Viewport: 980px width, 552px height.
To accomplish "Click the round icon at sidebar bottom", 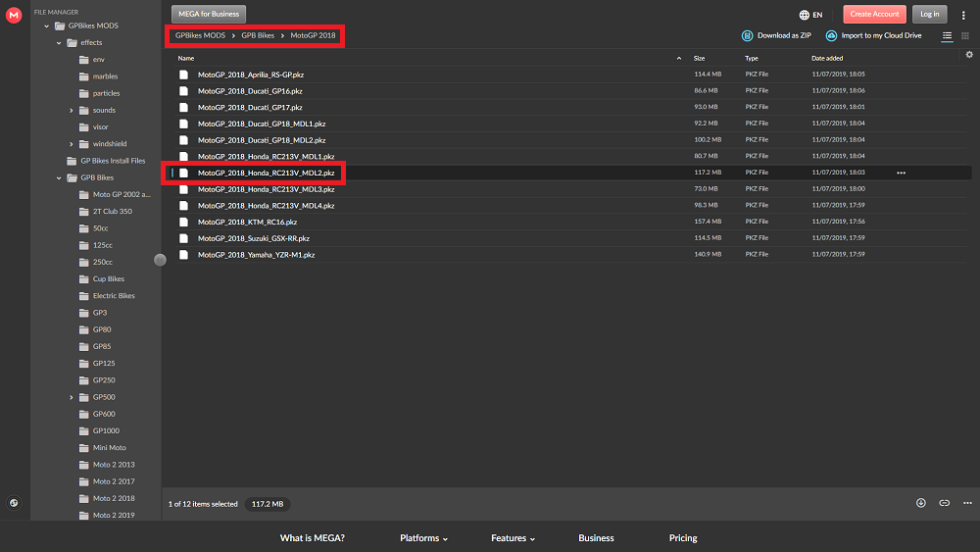I will pyautogui.click(x=14, y=503).
